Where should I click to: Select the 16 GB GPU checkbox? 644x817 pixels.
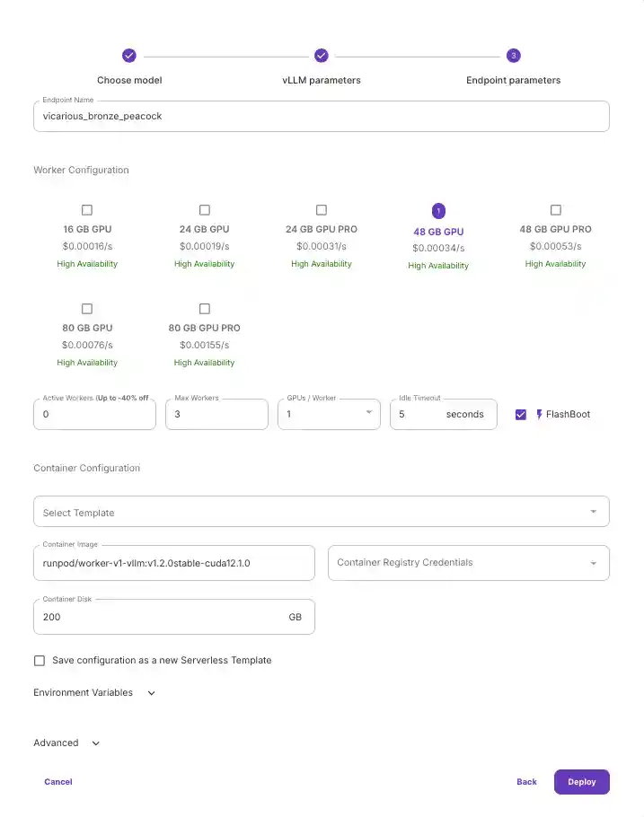pos(87,210)
